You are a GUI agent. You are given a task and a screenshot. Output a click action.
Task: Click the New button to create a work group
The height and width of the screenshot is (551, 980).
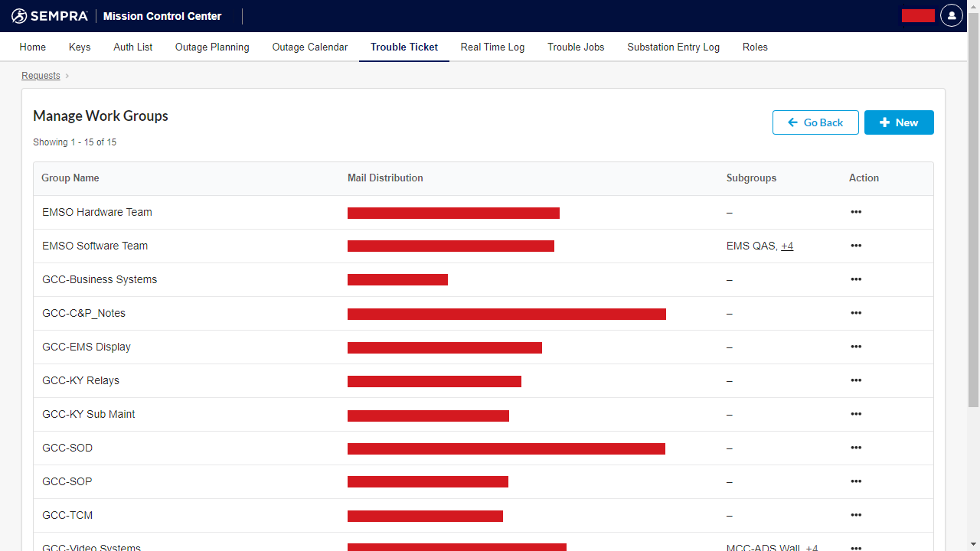[899, 122]
